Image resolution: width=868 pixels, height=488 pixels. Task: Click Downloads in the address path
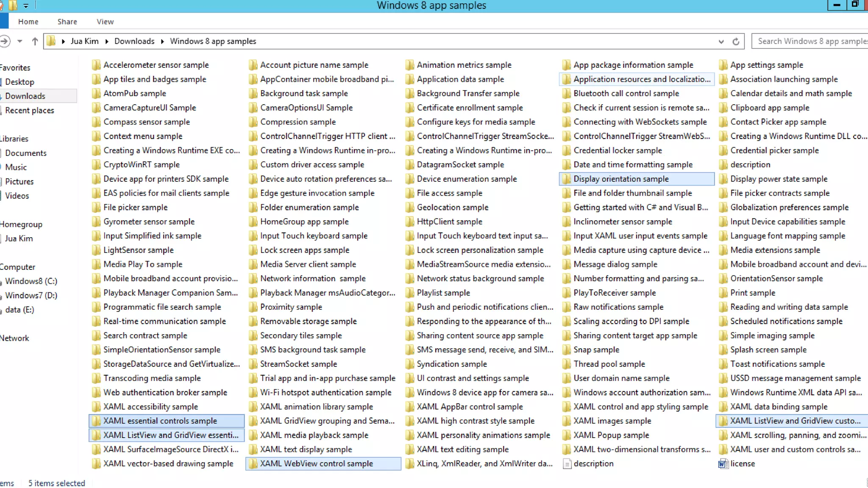(134, 42)
